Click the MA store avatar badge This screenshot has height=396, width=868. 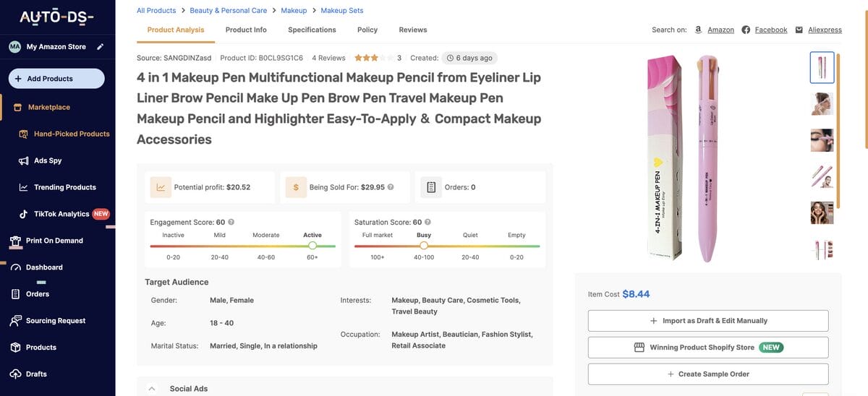click(x=14, y=47)
